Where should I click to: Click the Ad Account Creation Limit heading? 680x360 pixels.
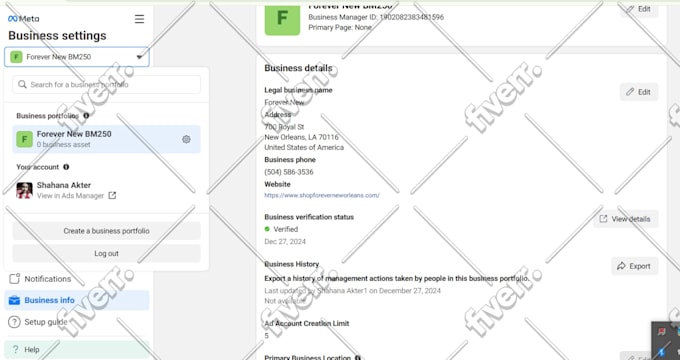307,323
